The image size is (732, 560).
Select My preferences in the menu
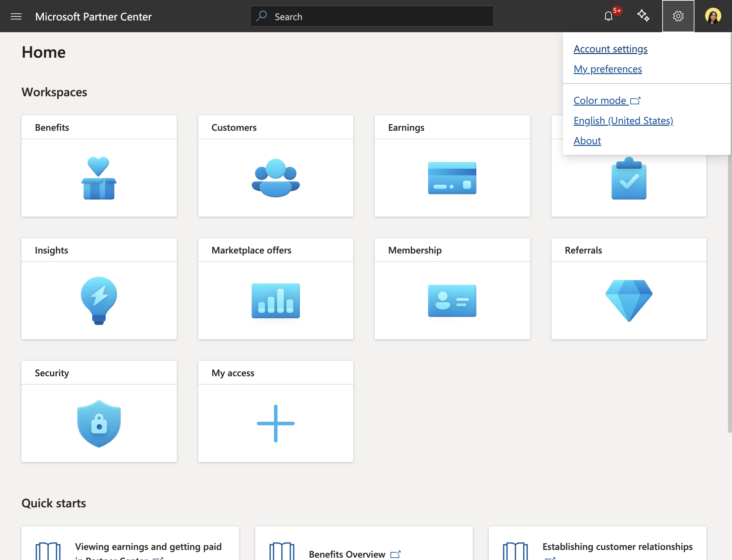click(x=608, y=69)
